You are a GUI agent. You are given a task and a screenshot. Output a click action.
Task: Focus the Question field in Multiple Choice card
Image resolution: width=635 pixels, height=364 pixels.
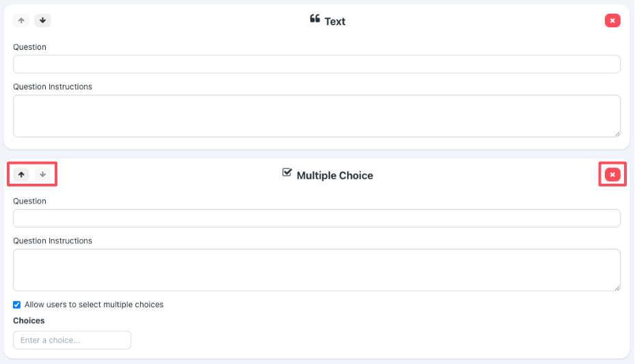[x=316, y=219]
